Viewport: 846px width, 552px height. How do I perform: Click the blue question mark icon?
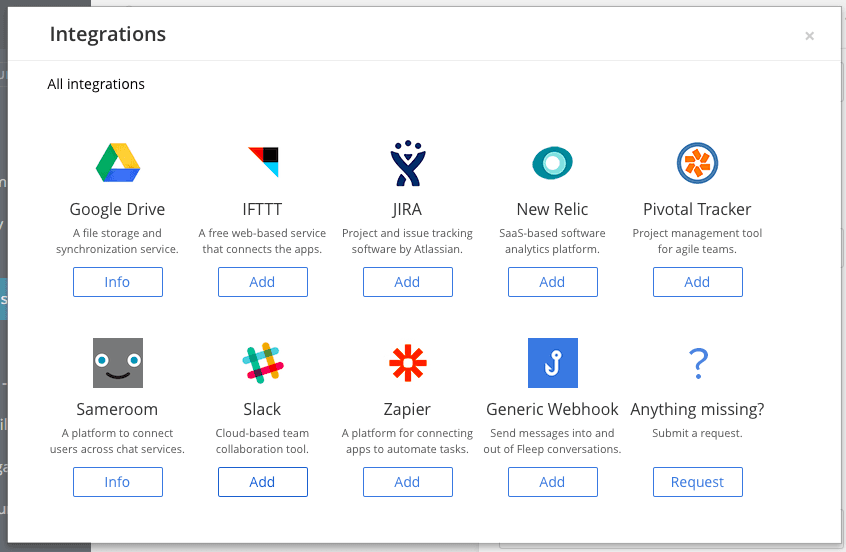coord(698,363)
